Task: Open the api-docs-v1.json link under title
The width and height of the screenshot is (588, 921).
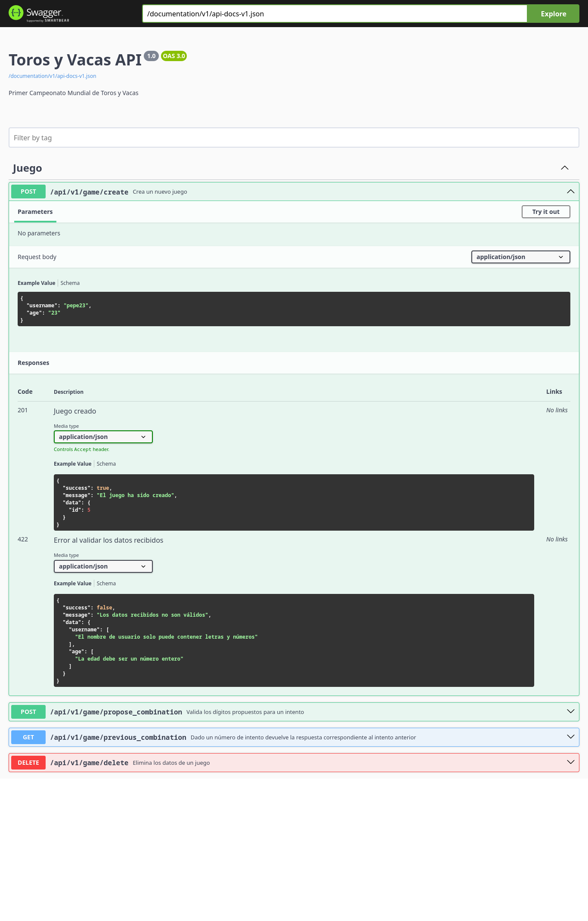Action: [x=53, y=76]
